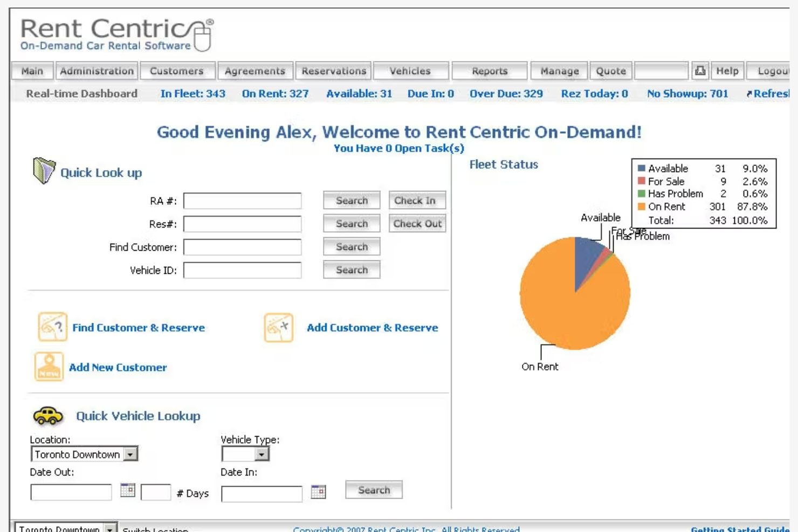Select the Add Customer & Reserve icon

coord(278,327)
